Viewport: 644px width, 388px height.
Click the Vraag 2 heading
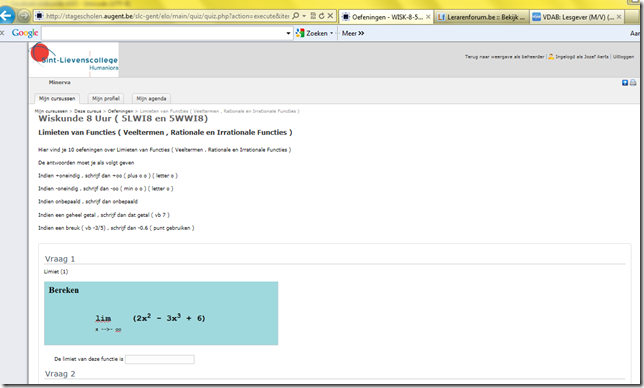pyautogui.click(x=60, y=374)
